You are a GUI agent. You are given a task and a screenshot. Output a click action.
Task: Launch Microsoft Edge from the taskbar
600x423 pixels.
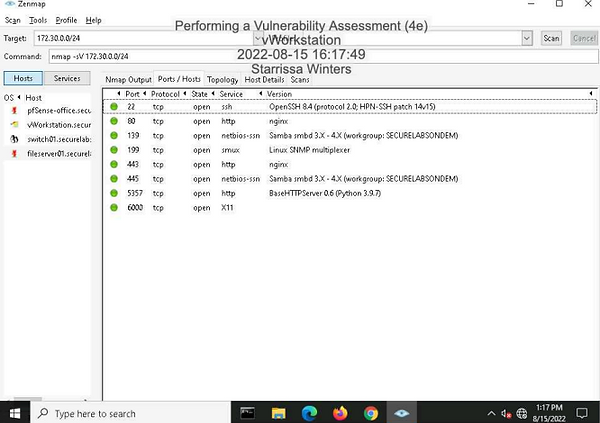point(309,413)
